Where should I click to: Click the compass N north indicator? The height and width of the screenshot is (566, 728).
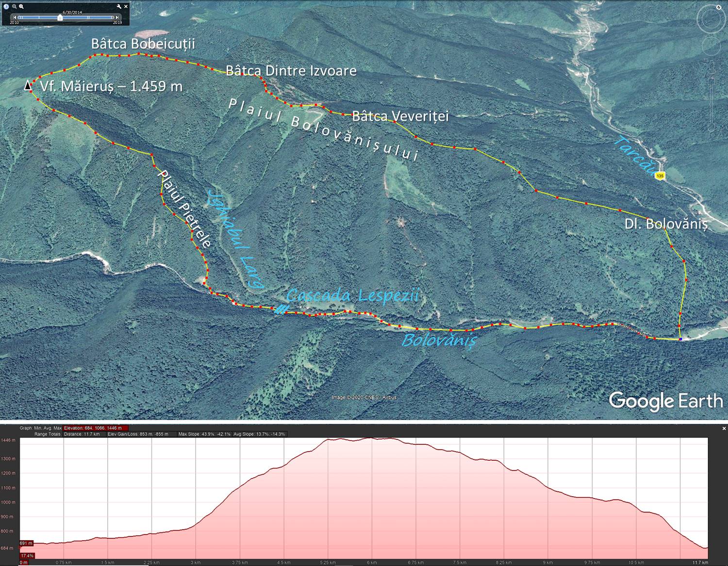(x=718, y=7)
